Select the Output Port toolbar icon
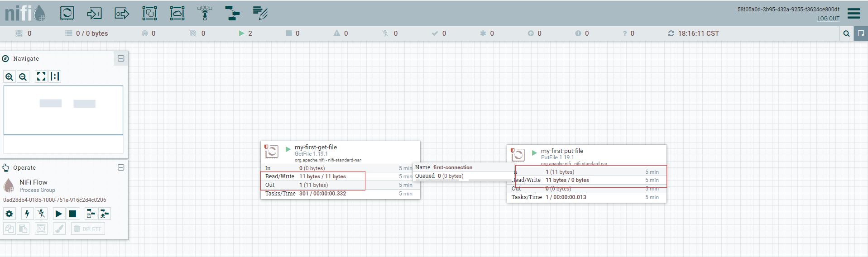868x257 pixels. point(122,13)
